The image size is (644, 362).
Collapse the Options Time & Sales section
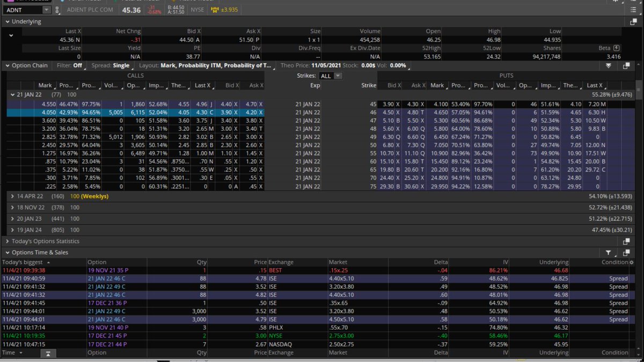[x=7, y=252]
